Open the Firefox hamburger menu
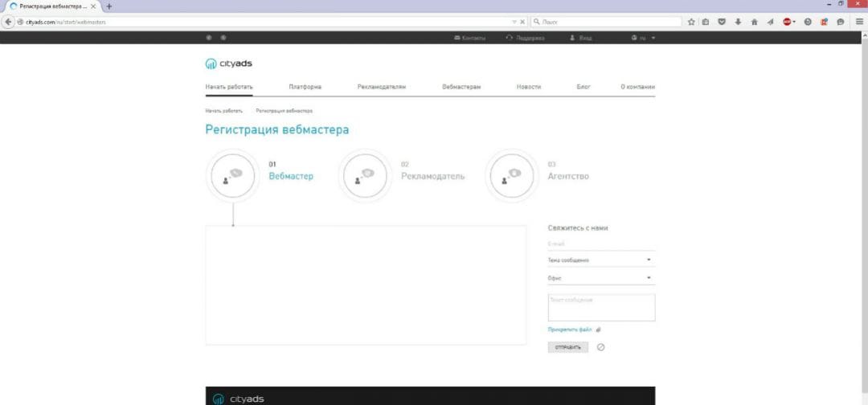The width and height of the screenshot is (868, 405). (x=859, y=22)
